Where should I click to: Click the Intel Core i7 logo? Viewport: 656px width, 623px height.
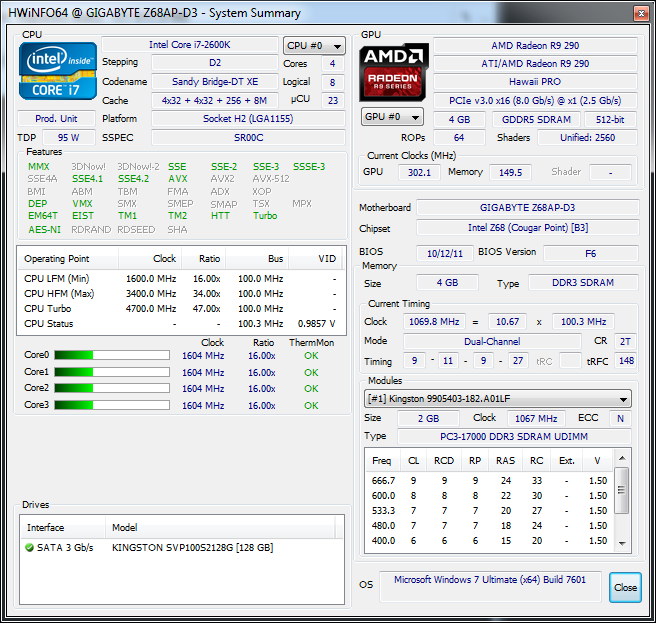pos(58,71)
